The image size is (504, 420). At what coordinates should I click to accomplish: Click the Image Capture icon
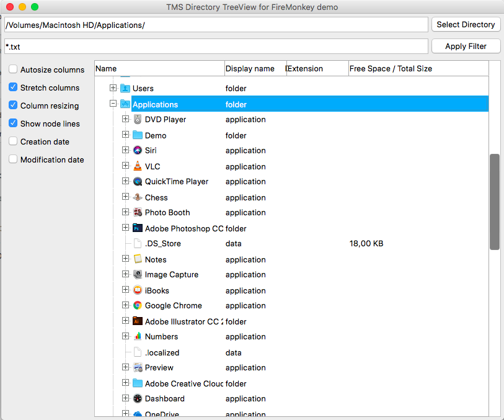click(x=138, y=274)
